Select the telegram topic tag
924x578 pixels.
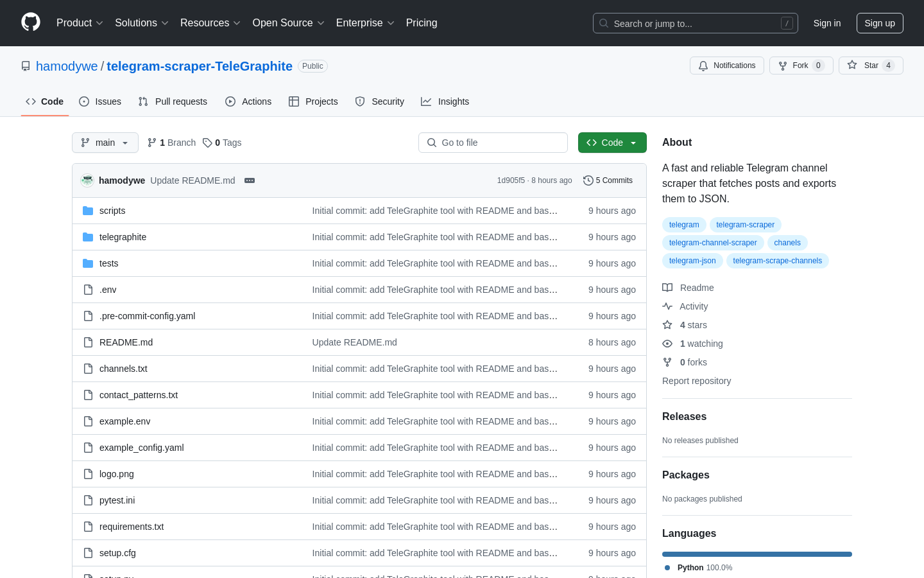coord(684,225)
